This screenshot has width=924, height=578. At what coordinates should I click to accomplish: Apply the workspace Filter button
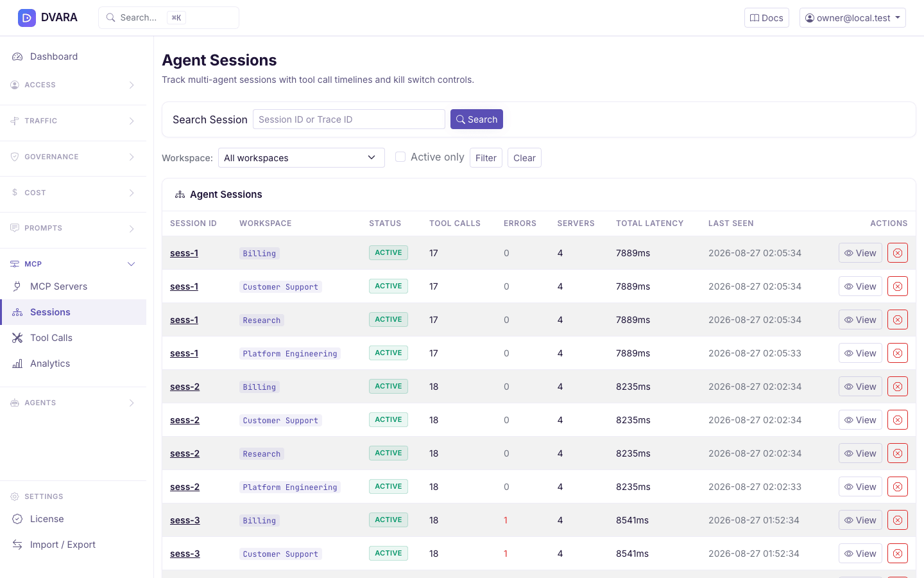coord(486,158)
